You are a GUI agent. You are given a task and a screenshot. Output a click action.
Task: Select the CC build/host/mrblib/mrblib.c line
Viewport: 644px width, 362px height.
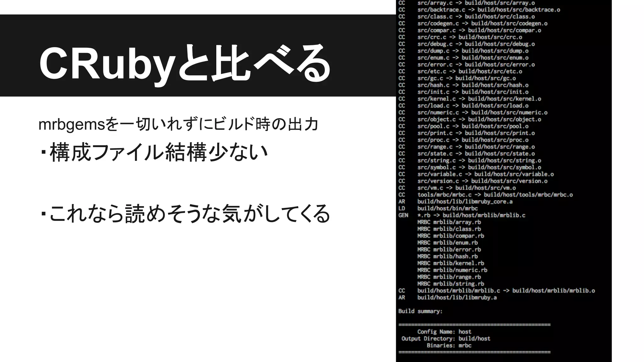click(x=497, y=291)
